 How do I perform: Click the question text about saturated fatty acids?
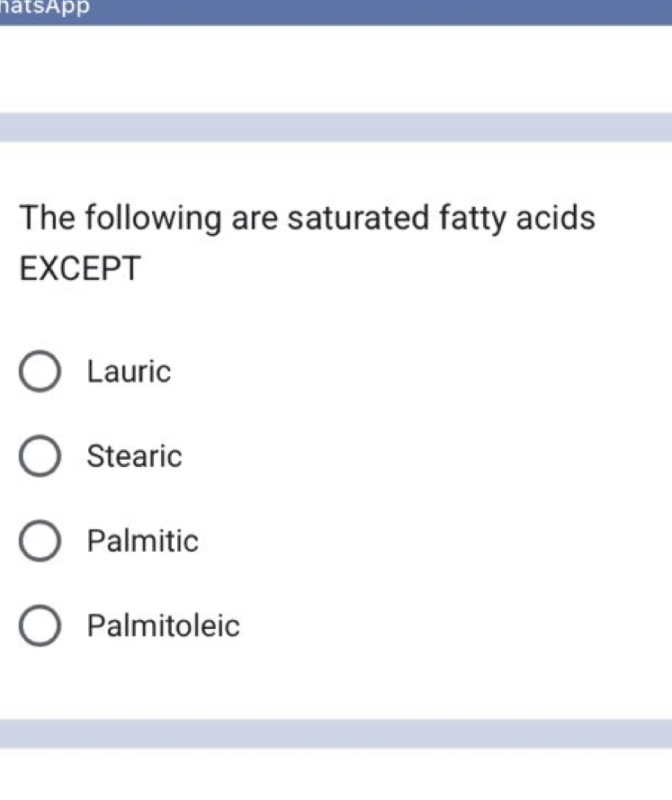coord(306,218)
